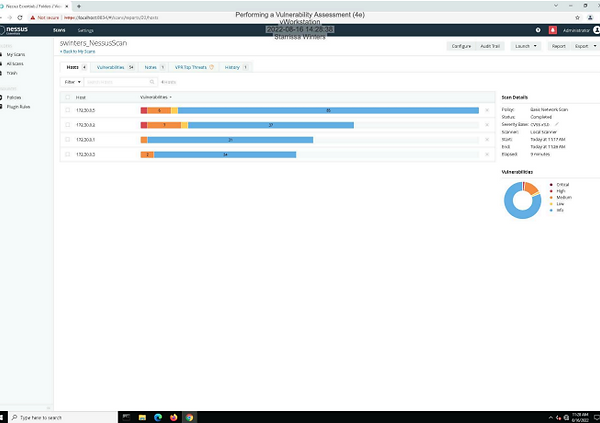Check the box for host 172.30.0.5

[68, 110]
